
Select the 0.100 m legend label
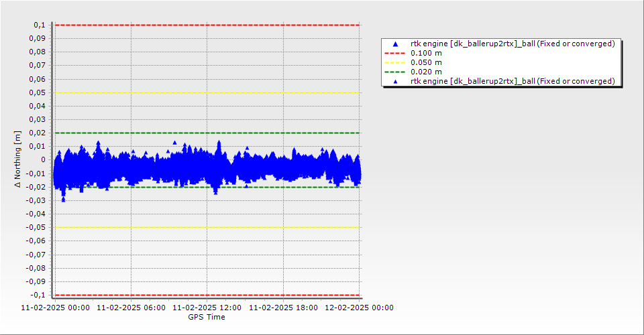point(426,53)
